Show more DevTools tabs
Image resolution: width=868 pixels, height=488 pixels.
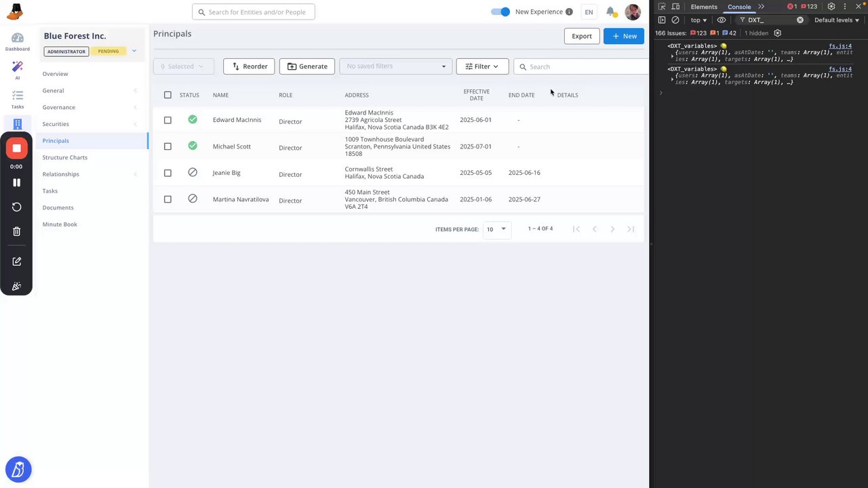761,7
